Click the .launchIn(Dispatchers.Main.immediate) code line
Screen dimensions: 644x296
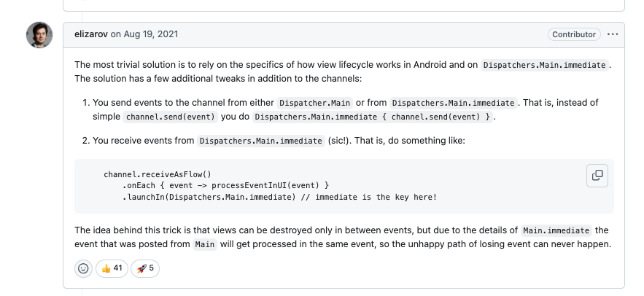click(279, 197)
